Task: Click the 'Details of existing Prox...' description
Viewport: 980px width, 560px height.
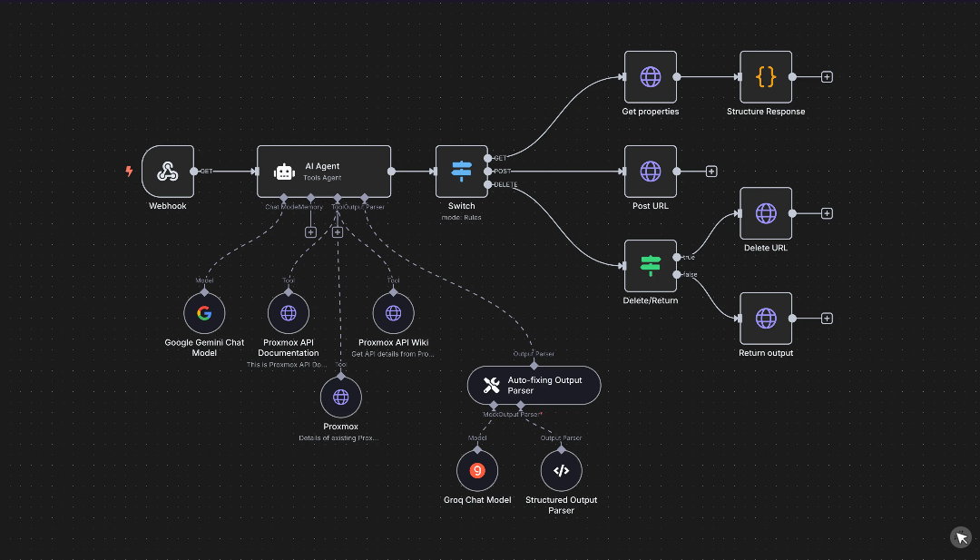Action: (338, 438)
